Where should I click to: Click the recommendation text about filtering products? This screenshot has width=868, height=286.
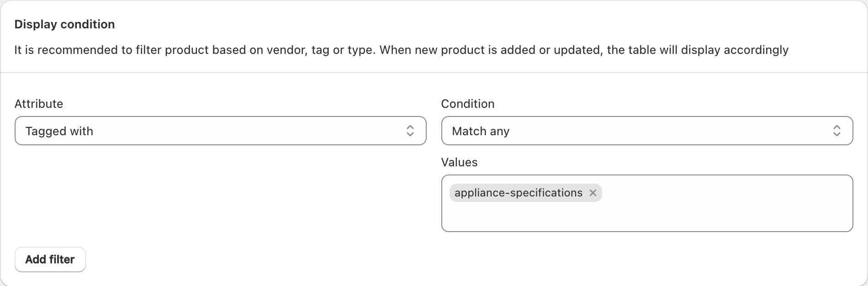coord(401,50)
